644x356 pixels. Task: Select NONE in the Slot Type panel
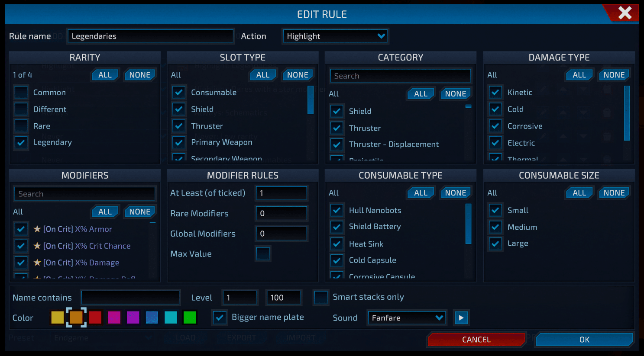tap(298, 75)
